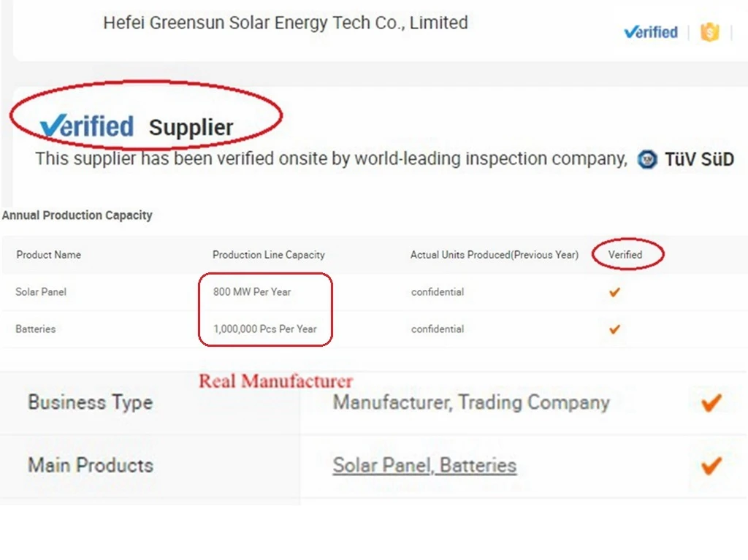Click the TÜV SÜD text label
Viewport: 748px width, 560px height.
[699, 159]
